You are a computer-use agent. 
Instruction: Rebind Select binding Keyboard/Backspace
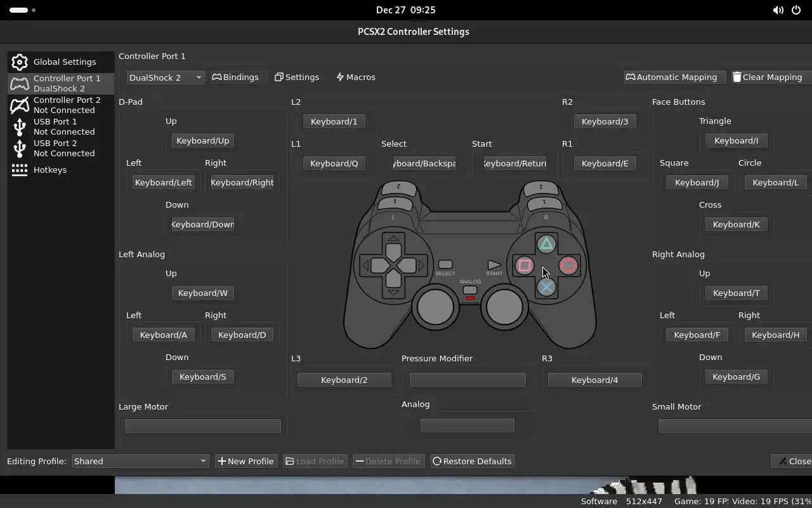pyautogui.click(x=424, y=163)
